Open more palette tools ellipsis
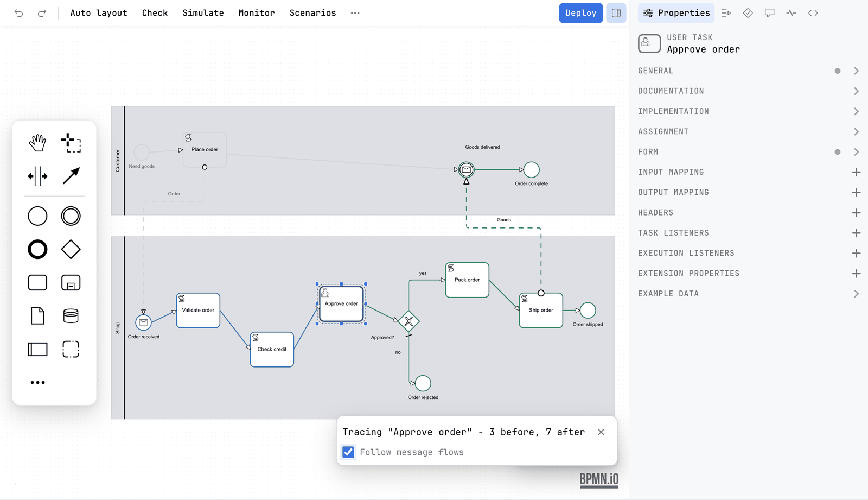 37,383
